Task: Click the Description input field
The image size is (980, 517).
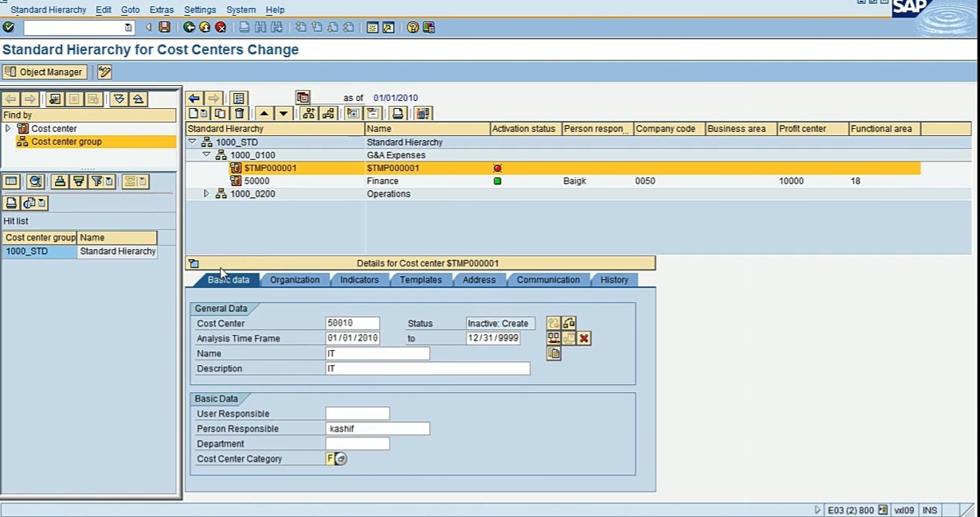Action: coord(428,369)
